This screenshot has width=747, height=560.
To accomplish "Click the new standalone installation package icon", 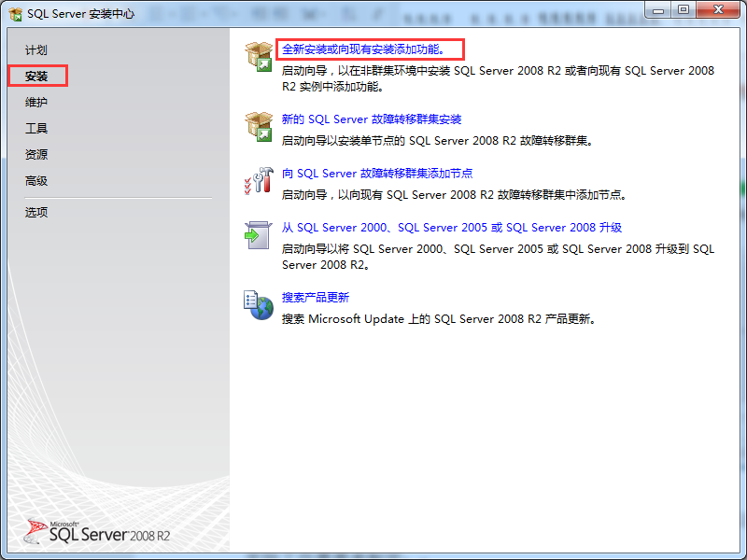I will [x=259, y=57].
